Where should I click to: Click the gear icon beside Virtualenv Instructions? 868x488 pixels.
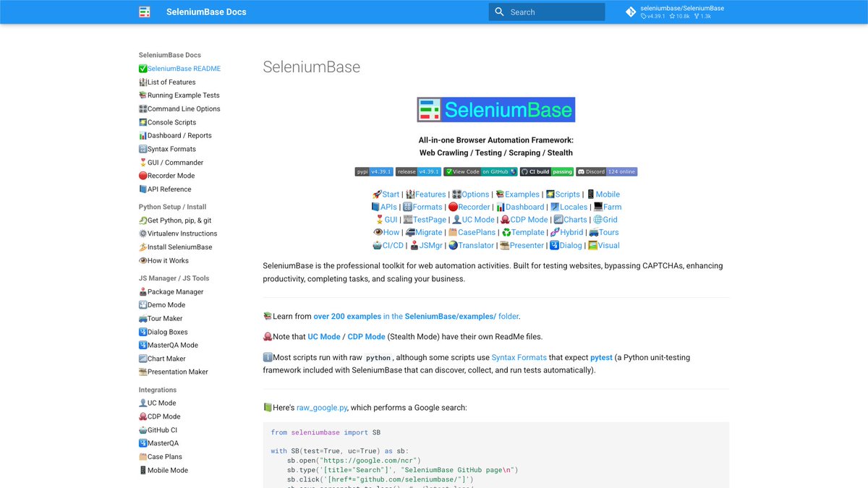[x=143, y=234]
